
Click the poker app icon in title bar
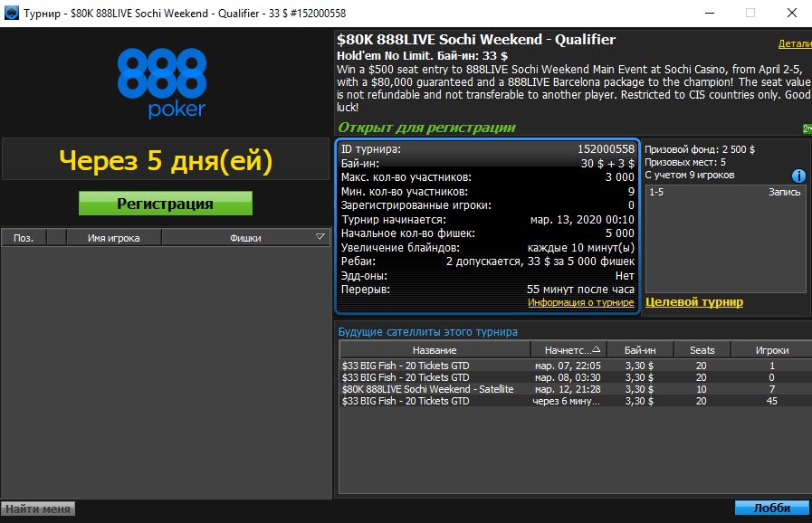(12, 13)
